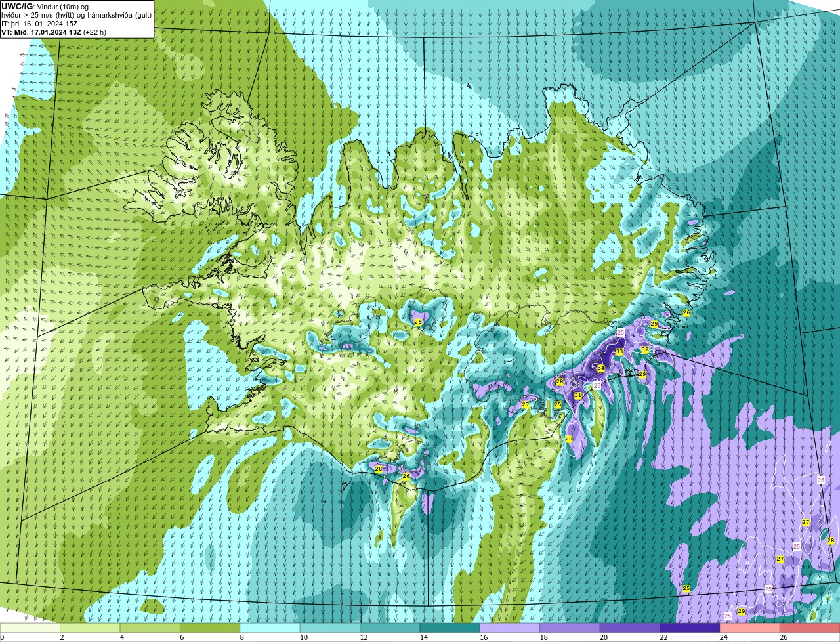Click the initial time "IT: þri. 16. 01. 2024 15Z"
The height and width of the screenshot is (642, 840).
[39, 24]
